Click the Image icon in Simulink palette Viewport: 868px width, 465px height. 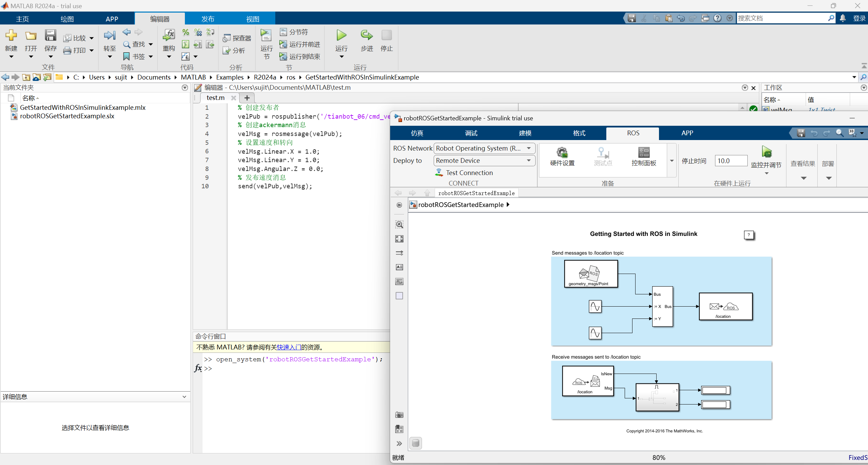click(x=399, y=281)
